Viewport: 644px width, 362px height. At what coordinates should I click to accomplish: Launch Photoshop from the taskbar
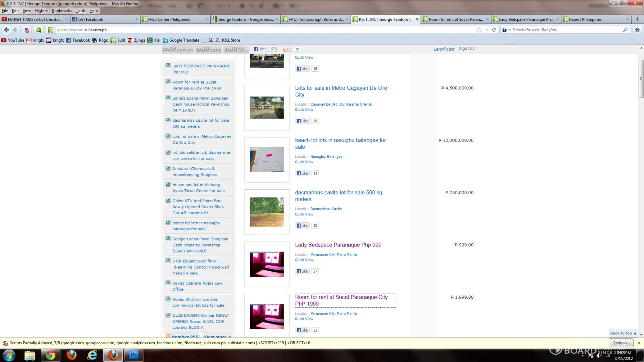click(x=134, y=355)
